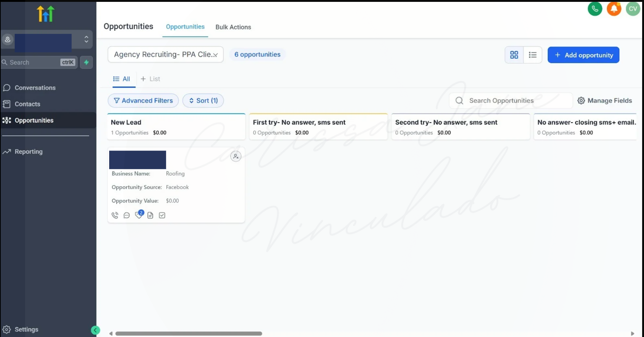Click the Add opportunity button
Screen dimensions: 644x337
[583, 55]
